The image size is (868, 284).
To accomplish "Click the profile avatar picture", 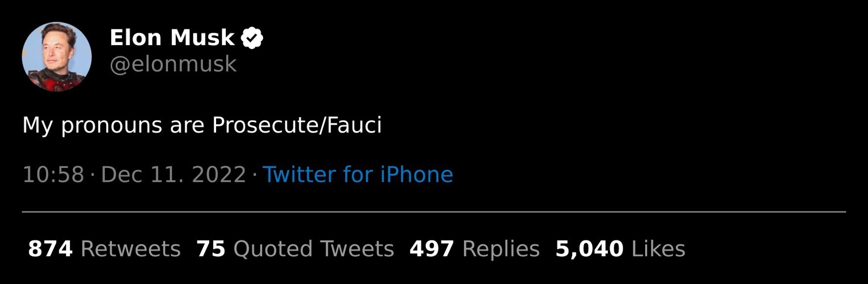I will 57,57.
